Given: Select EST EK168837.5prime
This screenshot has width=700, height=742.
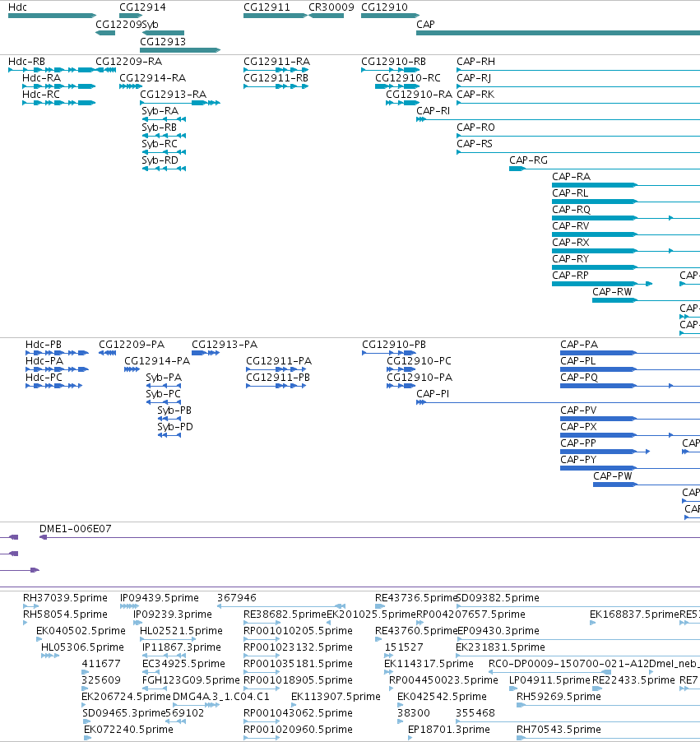Looking at the screenshot, I should tap(592, 623).
